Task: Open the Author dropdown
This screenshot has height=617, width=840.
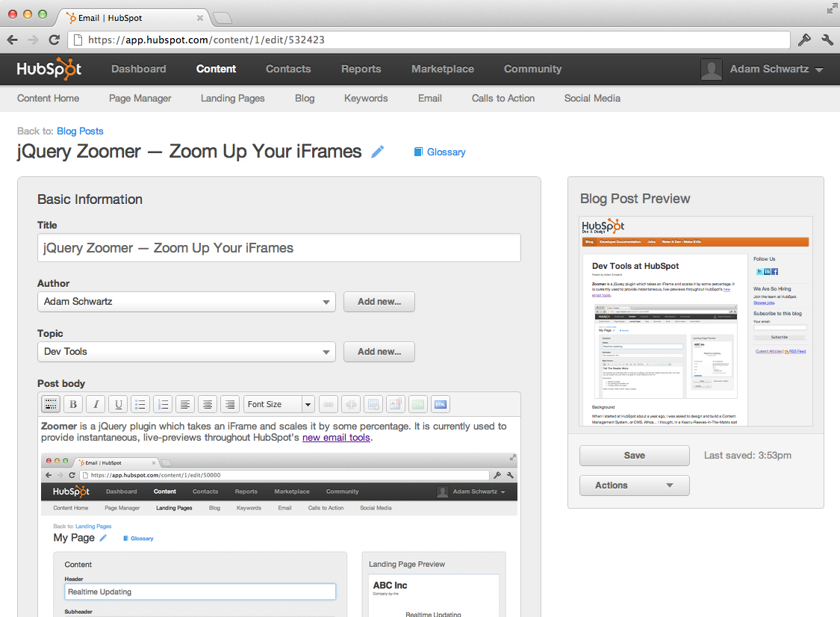Action: click(187, 302)
